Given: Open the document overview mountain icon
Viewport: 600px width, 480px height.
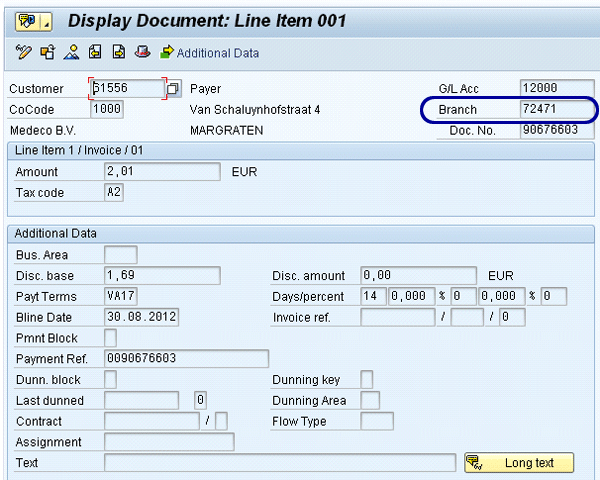Looking at the screenshot, I should pos(71,52).
